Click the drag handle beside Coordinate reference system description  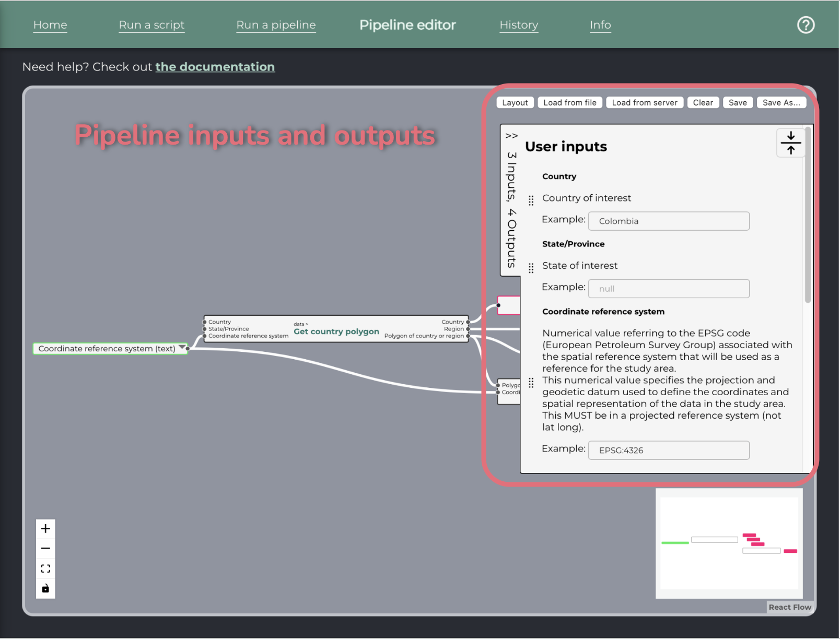coord(531,383)
